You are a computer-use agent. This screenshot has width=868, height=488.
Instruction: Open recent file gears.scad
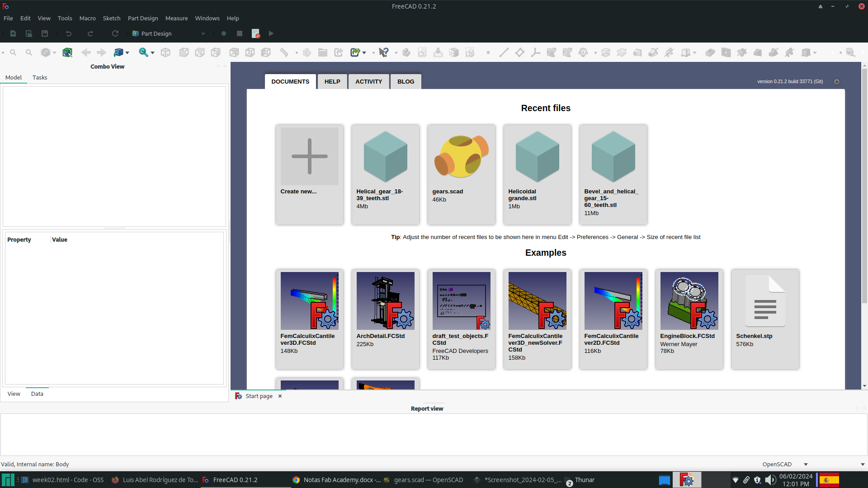(x=462, y=174)
